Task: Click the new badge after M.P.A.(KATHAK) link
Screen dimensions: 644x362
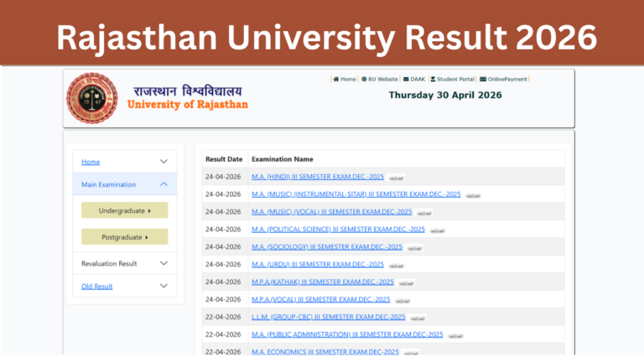Action: tap(406, 283)
